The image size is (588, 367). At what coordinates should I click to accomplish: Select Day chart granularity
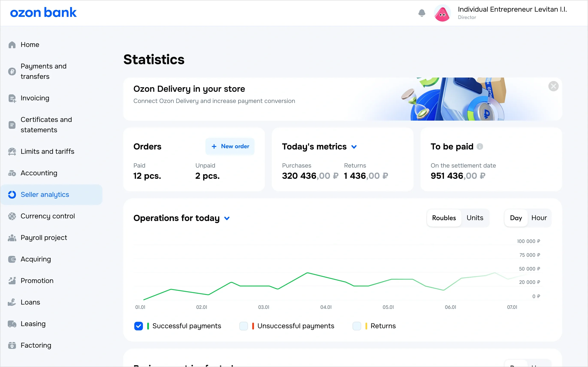point(516,218)
